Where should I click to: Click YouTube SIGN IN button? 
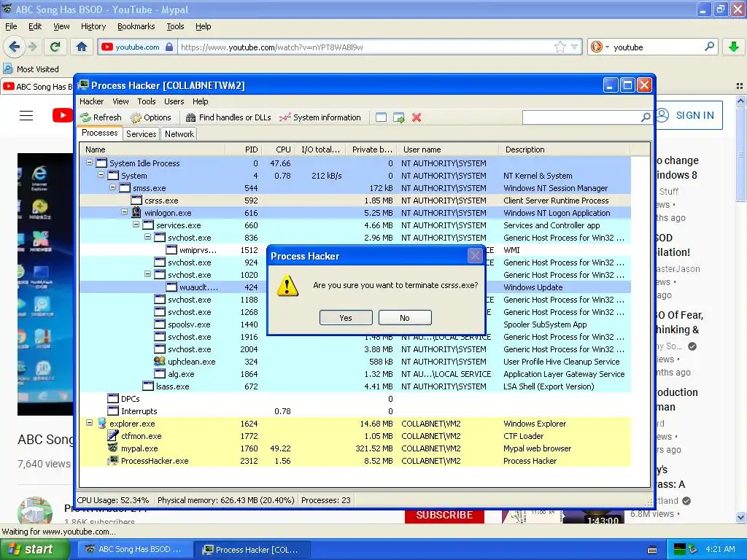(x=687, y=115)
